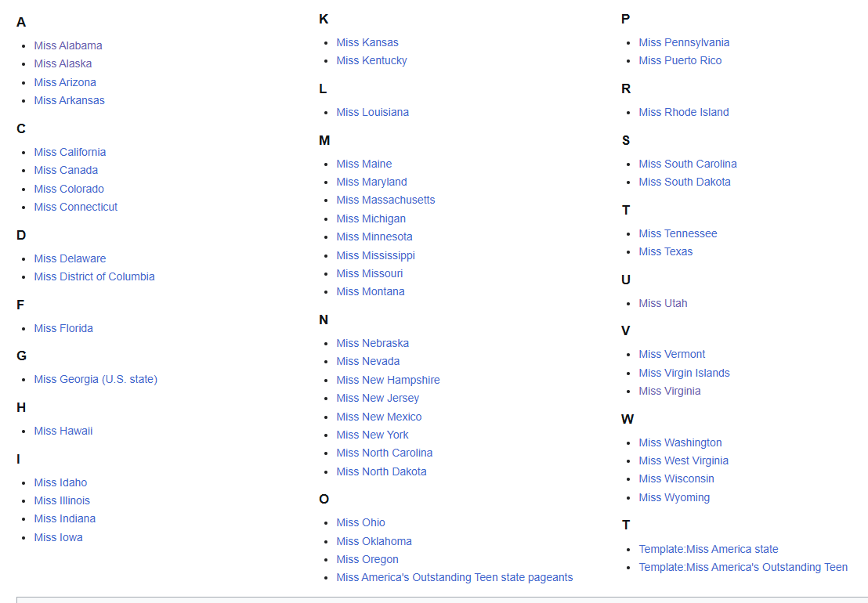Image resolution: width=868 pixels, height=603 pixels.
Task: Select the Miss Canada link
Action: [66, 170]
